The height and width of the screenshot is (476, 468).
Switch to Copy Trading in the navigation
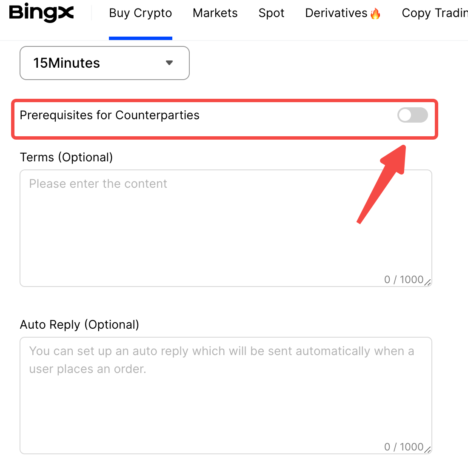click(x=434, y=13)
